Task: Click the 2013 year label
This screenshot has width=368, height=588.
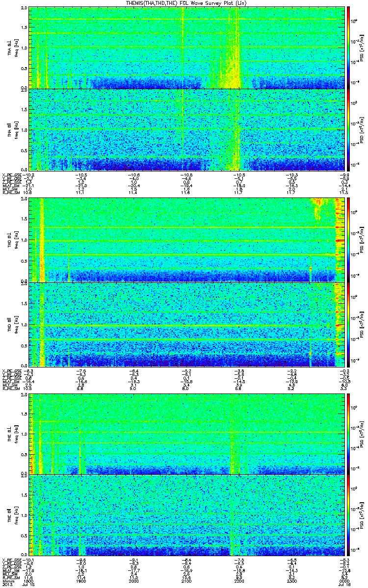Action: (x=7, y=584)
